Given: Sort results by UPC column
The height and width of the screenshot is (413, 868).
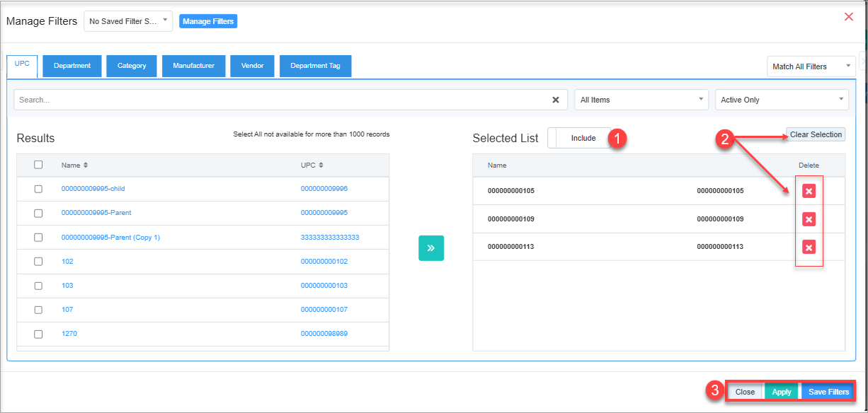Looking at the screenshot, I should 313,165.
